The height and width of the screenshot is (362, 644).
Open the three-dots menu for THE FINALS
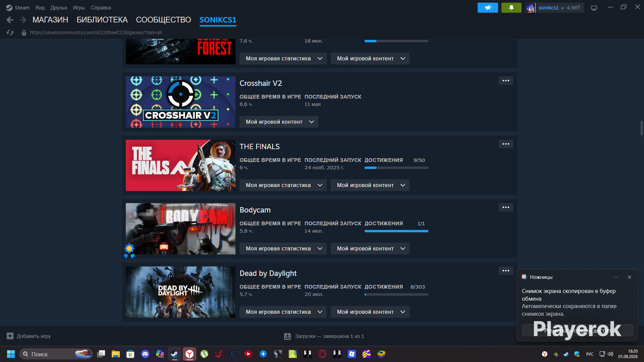pyautogui.click(x=506, y=144)
